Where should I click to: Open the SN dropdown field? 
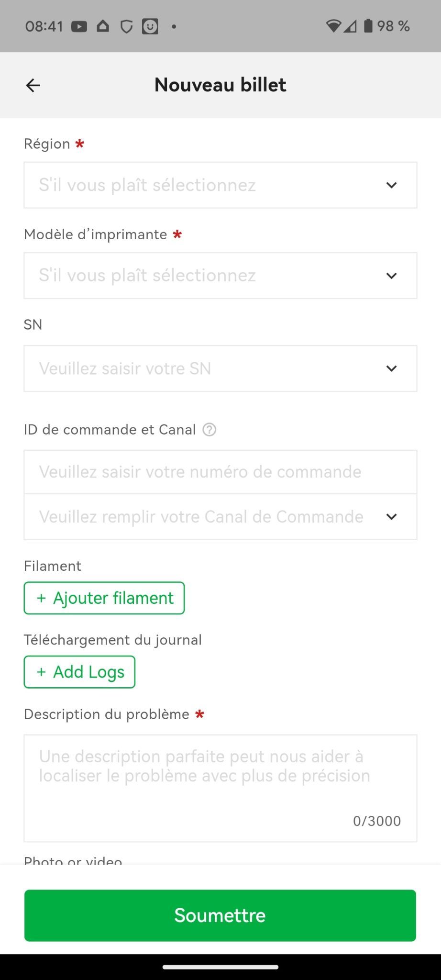coord(220,368)
